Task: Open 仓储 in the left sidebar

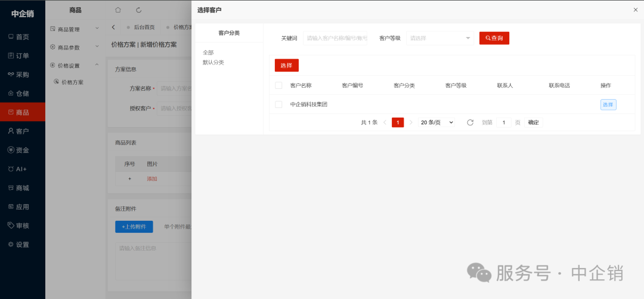Action: (x=22, y=94)
